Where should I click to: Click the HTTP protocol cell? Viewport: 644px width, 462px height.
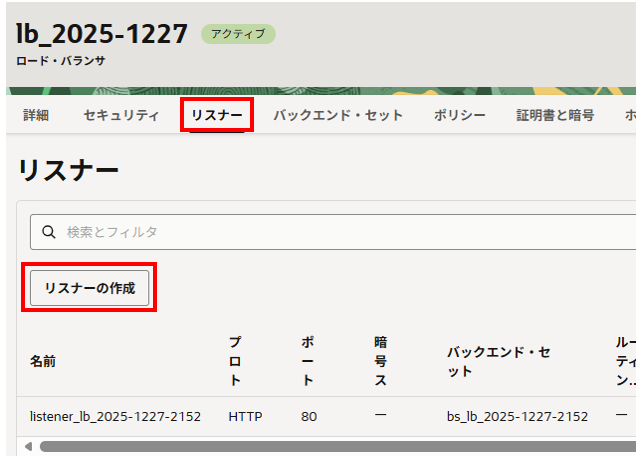(x=245, y=416)
